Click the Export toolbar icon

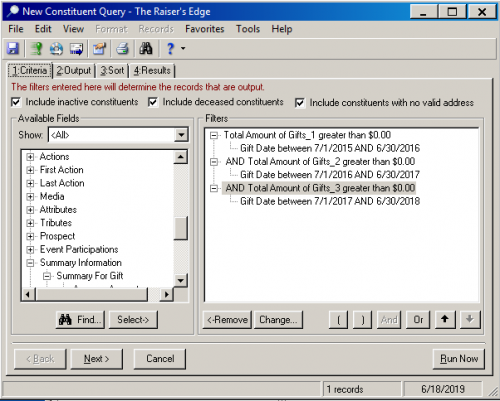[x=56, y=49]
